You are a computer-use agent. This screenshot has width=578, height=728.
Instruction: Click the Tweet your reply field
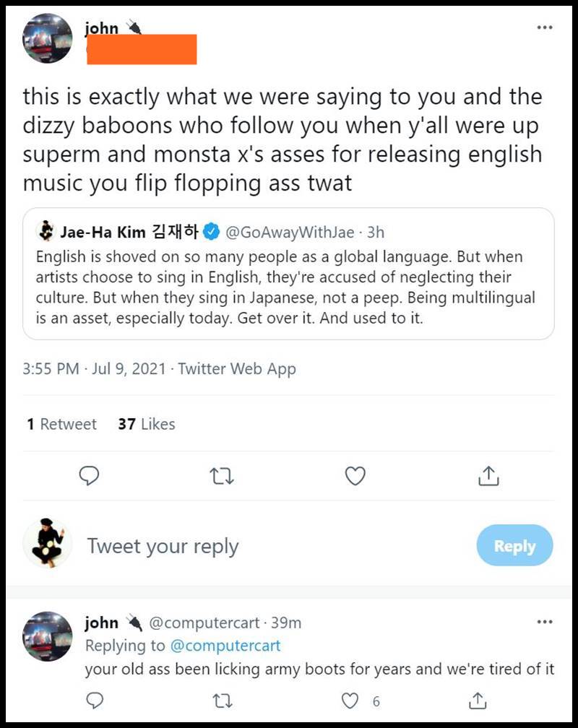click(x=163, y=546)
